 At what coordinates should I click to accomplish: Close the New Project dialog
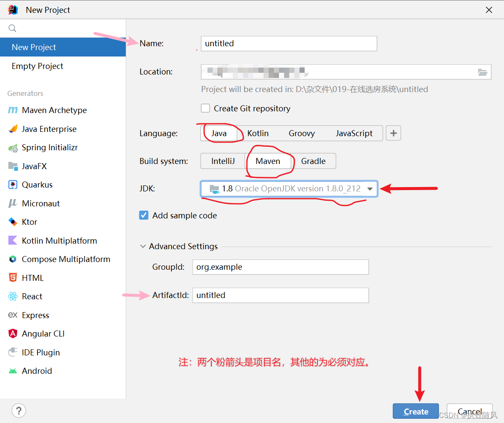(489, 10)
